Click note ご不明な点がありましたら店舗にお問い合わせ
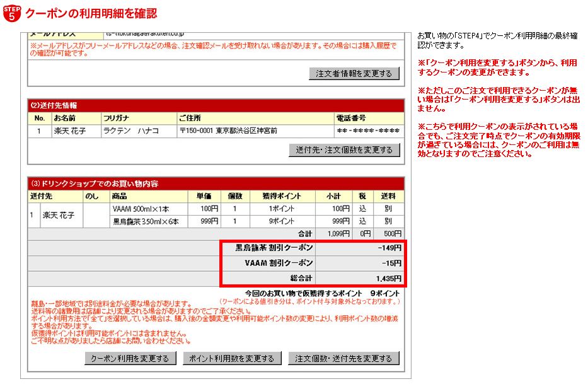 pos(111,341)
